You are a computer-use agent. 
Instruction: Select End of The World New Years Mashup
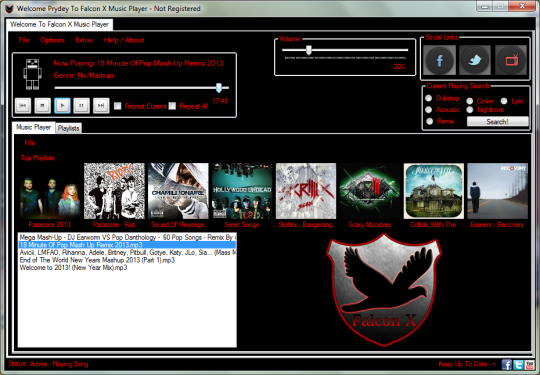pyautogui.click(x=127, y=260)
